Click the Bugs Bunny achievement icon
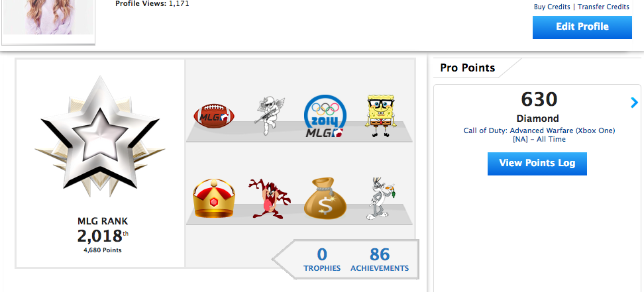 (381, 199)
